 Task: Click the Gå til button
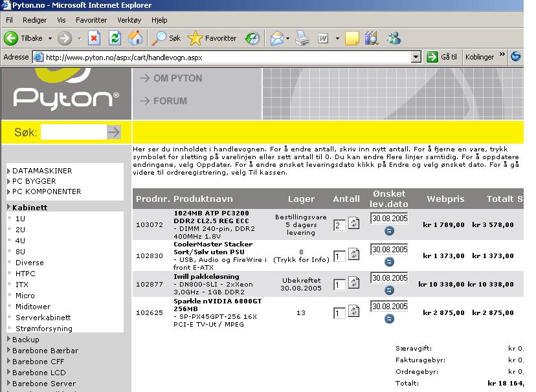(x=441, y=57)
